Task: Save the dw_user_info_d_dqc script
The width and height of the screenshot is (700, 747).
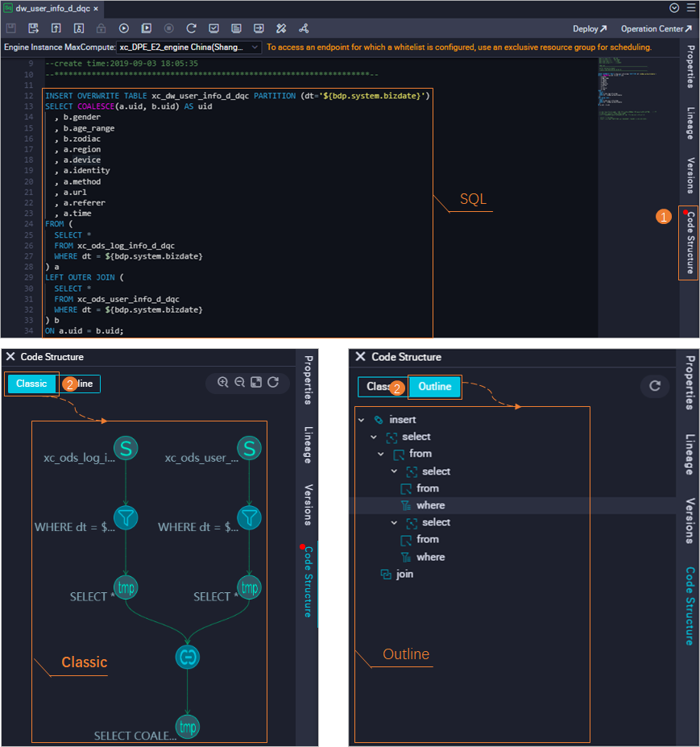Action: point(10,27)
